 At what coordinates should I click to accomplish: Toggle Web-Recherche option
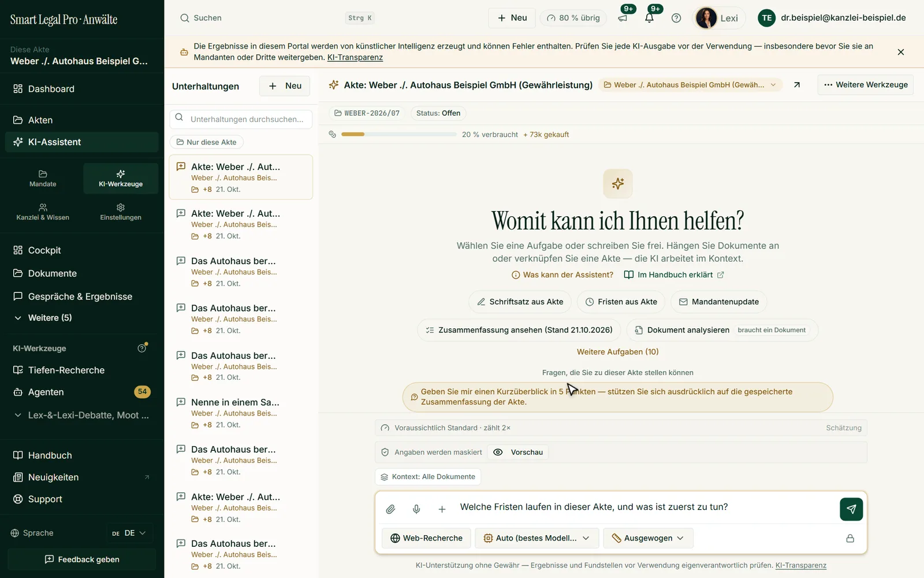[x=426, y=538]
